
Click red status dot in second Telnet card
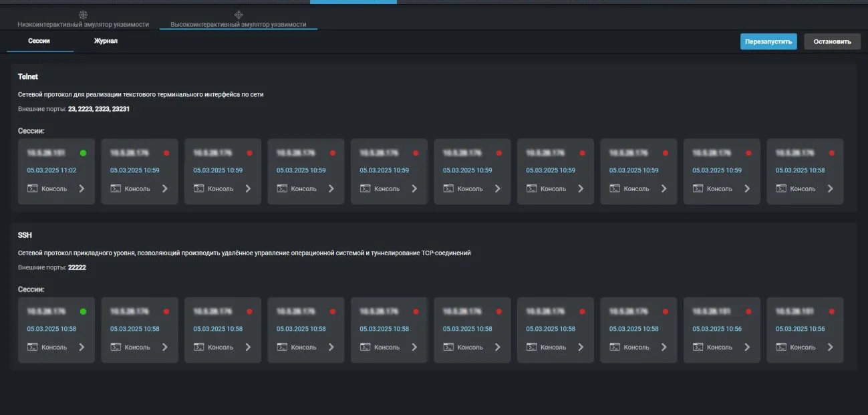(166, 153)
